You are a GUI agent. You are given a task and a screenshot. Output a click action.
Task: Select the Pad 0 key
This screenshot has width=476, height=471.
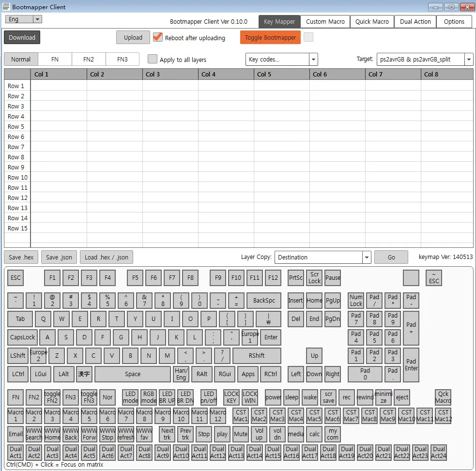365,374
